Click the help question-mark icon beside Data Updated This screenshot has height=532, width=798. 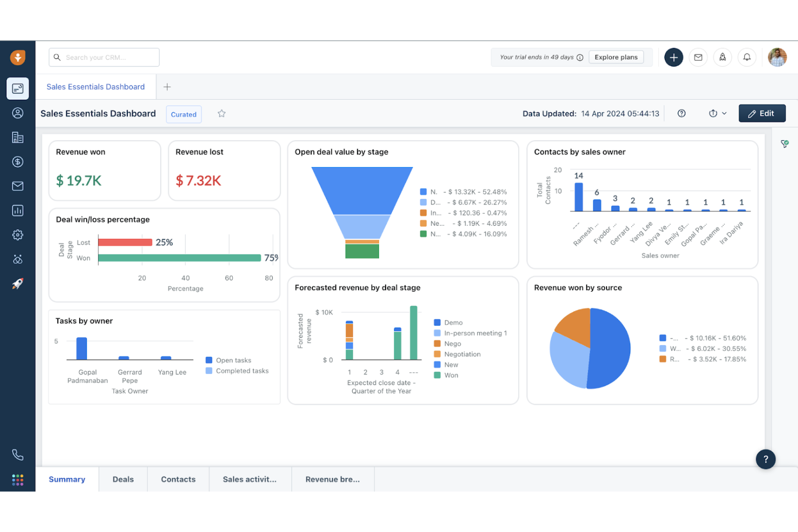[x=681, y=113]
